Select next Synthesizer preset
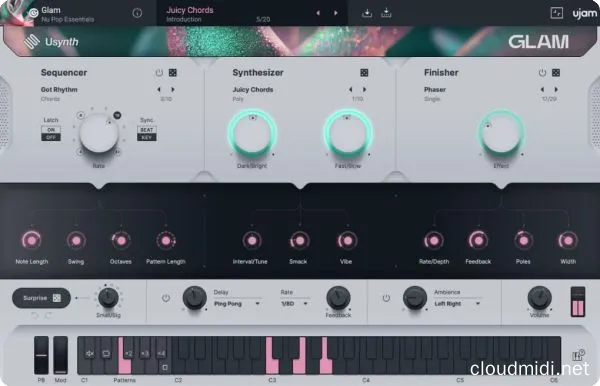The width and height of the screenshot is (600, 386). (364, 90)
